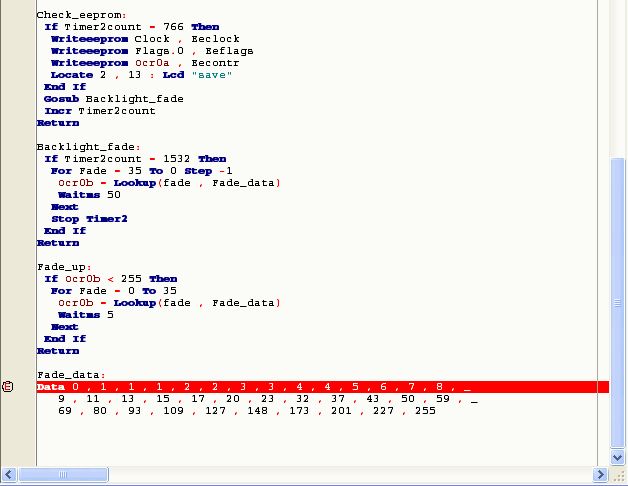
Task: Click 'Incr Timer2count' line
Action: coord(100,111)
